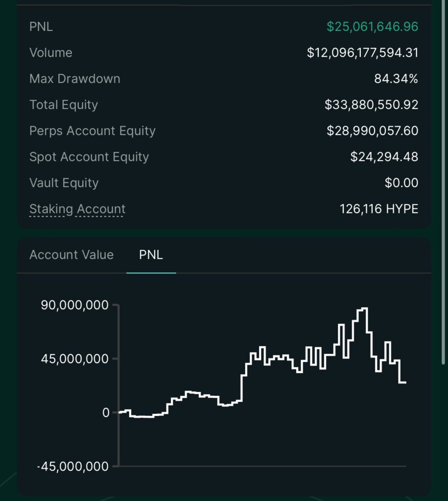Screen dimensions: 448x501
Task: Click the final endpoint of the PNL line
Action: coord(405,382)
